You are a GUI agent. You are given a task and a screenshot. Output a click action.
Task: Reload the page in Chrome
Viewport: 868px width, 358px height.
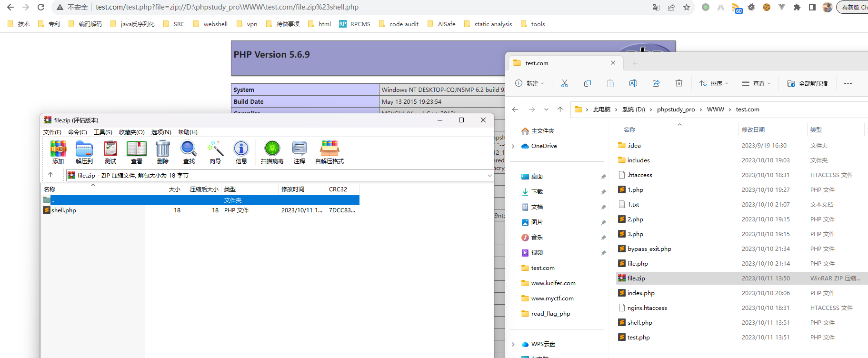coord(41,7)
